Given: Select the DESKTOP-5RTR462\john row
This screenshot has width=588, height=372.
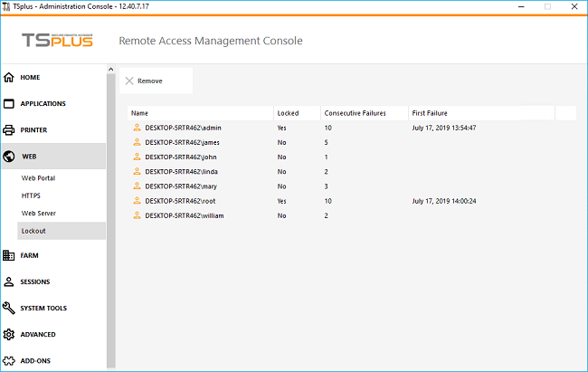Looking at the screenshot, I should point(352,157).
